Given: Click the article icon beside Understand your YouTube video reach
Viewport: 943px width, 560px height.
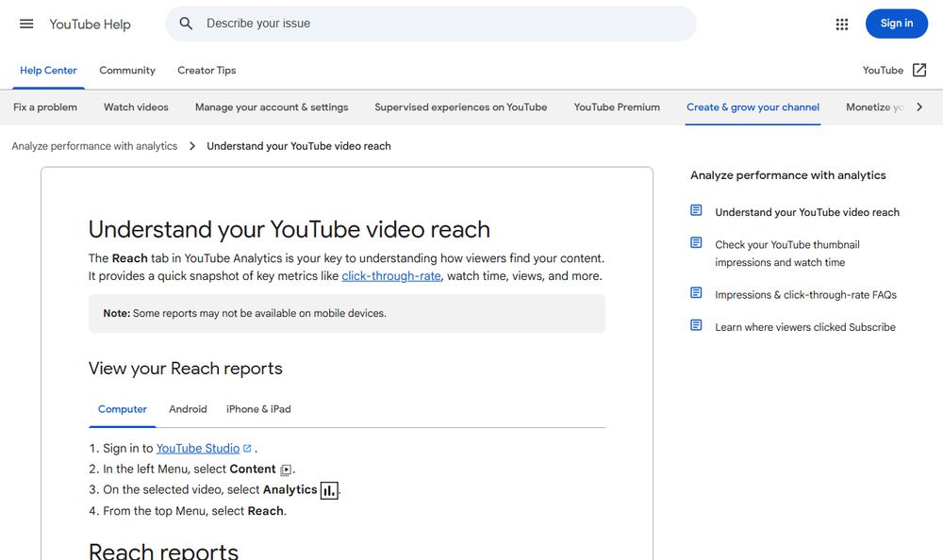Looking at the screenshot, I should [696, 210].
